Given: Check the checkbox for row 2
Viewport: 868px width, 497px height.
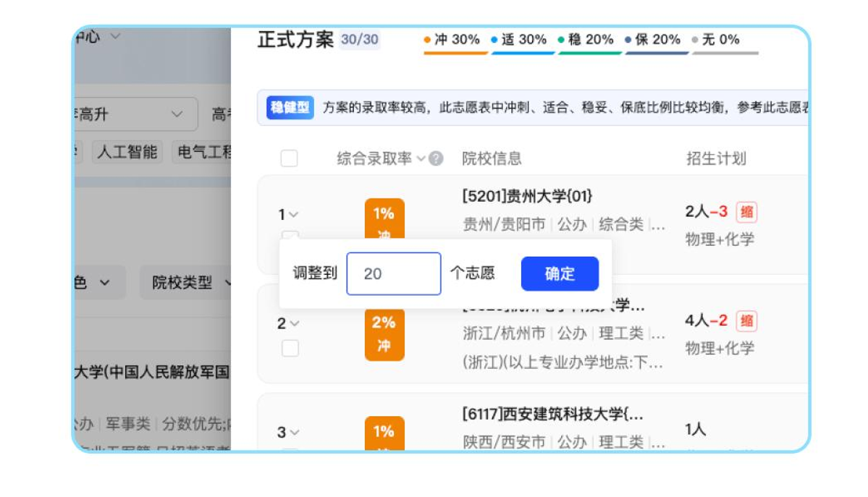Looking at the screenshot, I should pyautogui.click(x=290, y=347).
